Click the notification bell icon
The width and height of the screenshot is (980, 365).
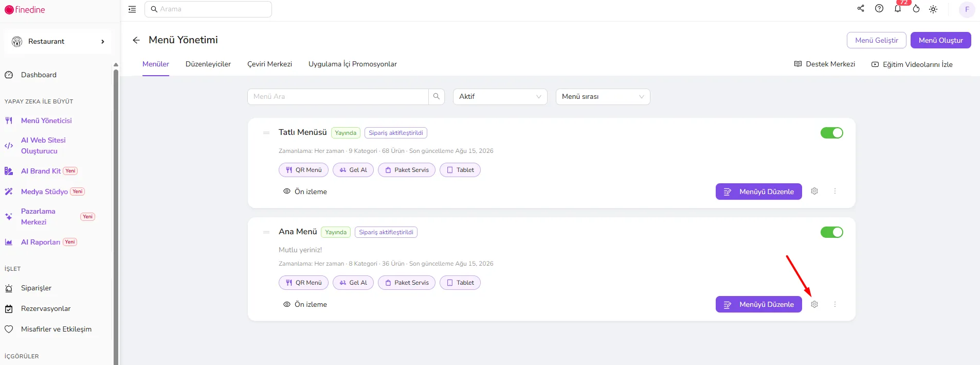(x=898, y=9)
